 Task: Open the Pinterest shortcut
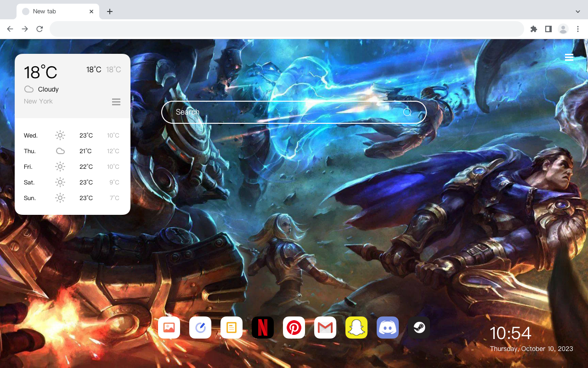click(294, 328)
